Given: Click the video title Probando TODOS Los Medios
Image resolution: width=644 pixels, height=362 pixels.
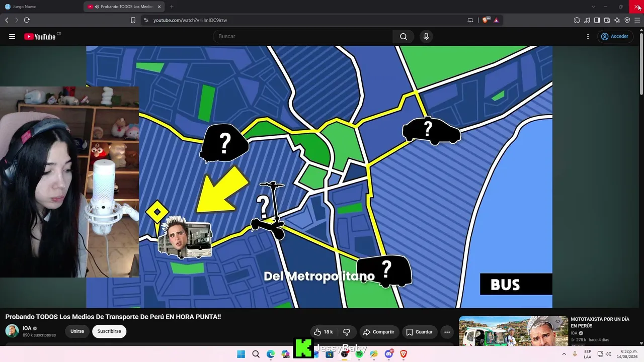Looking at the screenshot, I should pyautogui.click(x=113, y=317).
